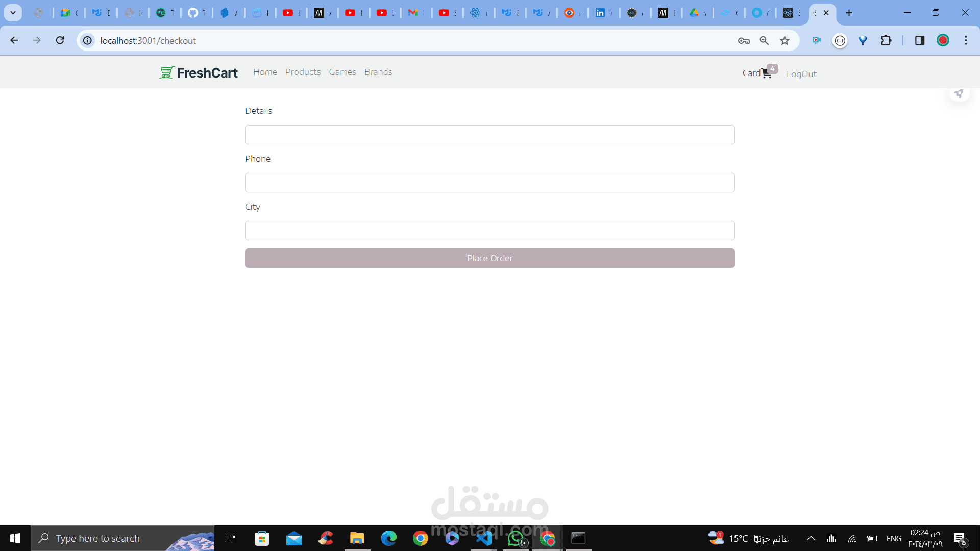Click the zoom magnifier icon in address bar

(x=764, y=41)
